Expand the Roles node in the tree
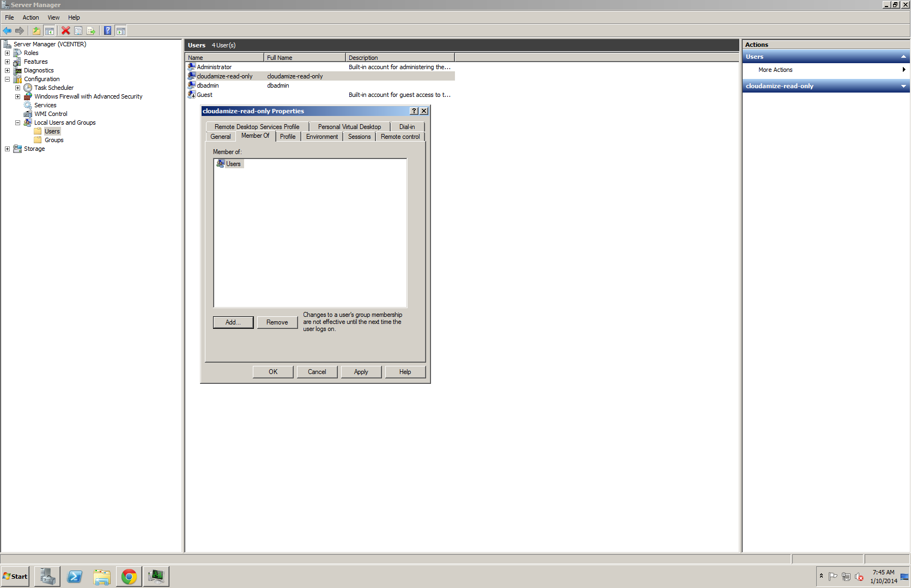 pos(7,53)
